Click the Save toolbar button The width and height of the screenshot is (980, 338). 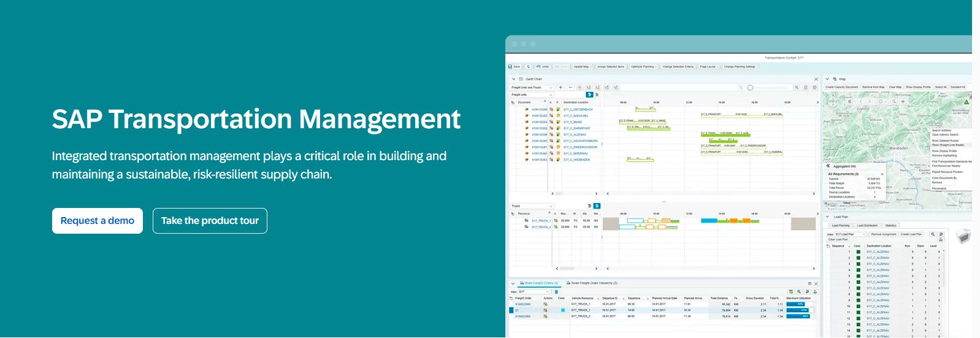tap(515, 66)
